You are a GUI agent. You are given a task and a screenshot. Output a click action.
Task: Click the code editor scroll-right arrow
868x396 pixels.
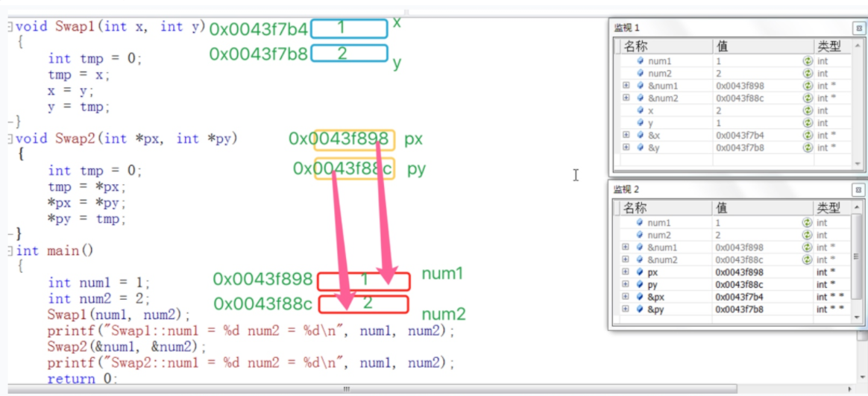(850, 389)
